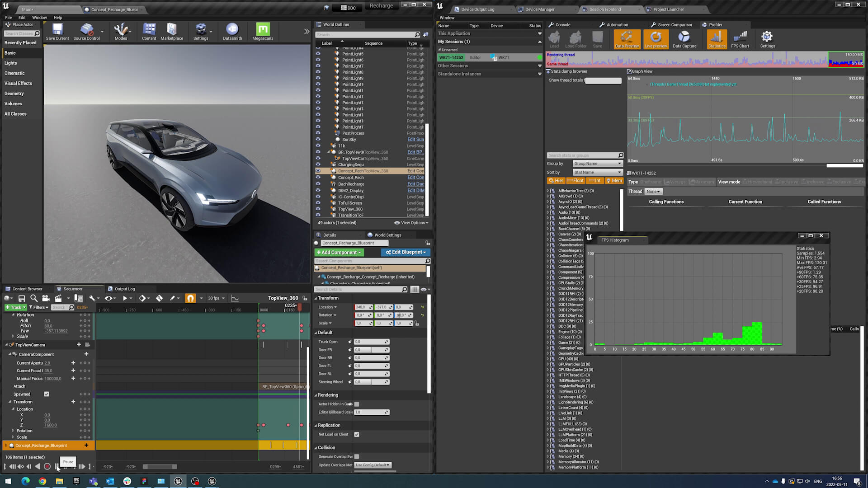
Task: Enable Actor Hidden In Game checkbox
Action: pos(357,404)
